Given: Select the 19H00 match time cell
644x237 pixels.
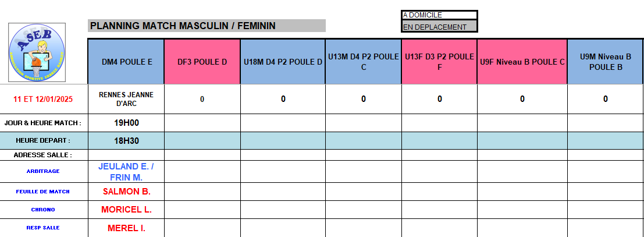Looking at the screenshot, I should [x=126, y=123].
